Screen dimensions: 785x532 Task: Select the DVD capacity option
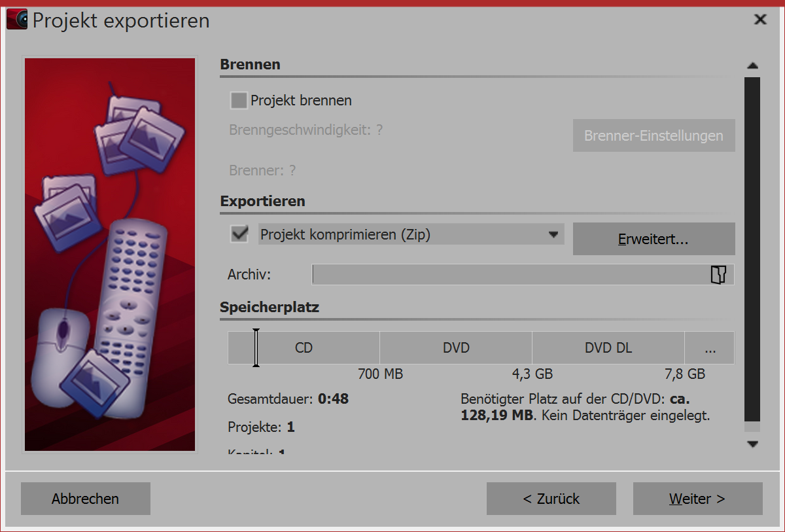coord(455,347)
